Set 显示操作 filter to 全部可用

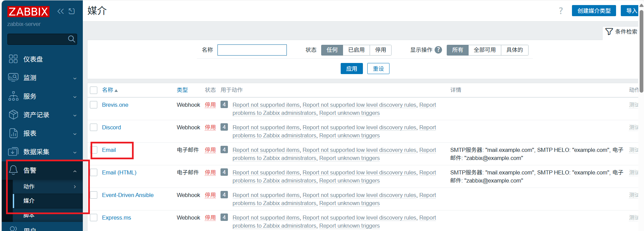(484, 50)
